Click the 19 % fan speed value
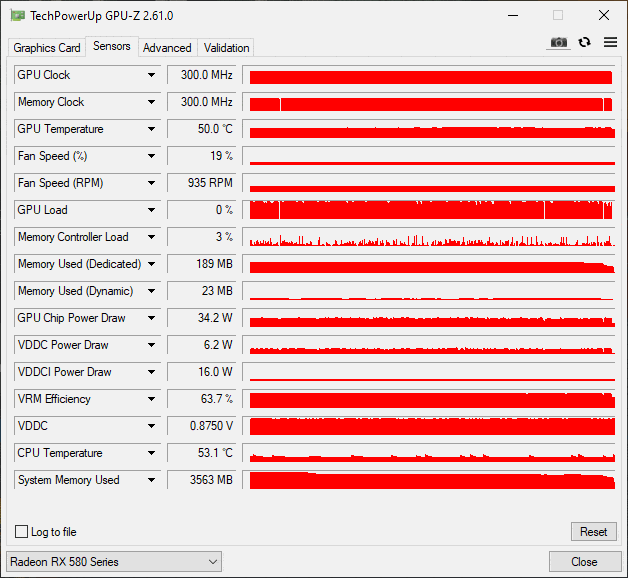 pos(201,156)
